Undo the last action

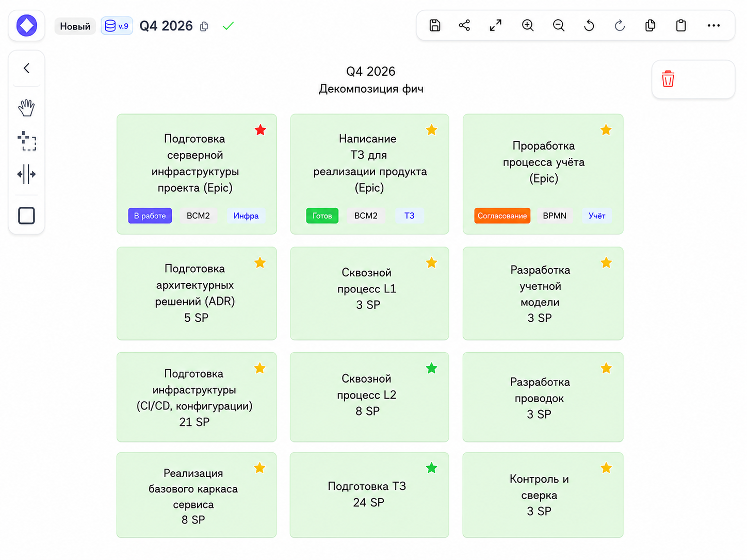(589, 25)
